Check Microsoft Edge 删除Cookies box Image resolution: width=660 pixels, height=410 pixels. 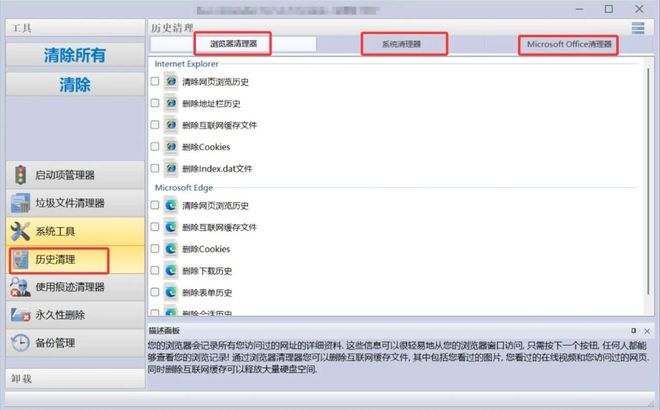[x=155, y=249]
